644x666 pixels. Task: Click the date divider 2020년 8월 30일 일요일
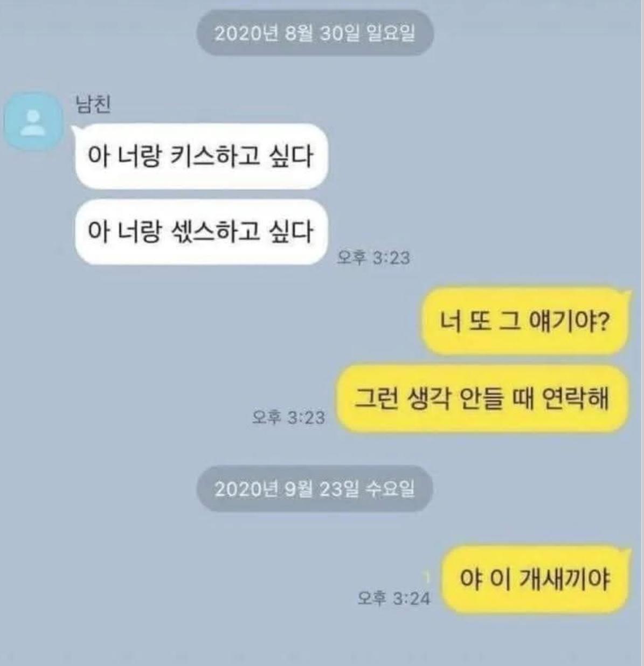click(x=315, y=33)
